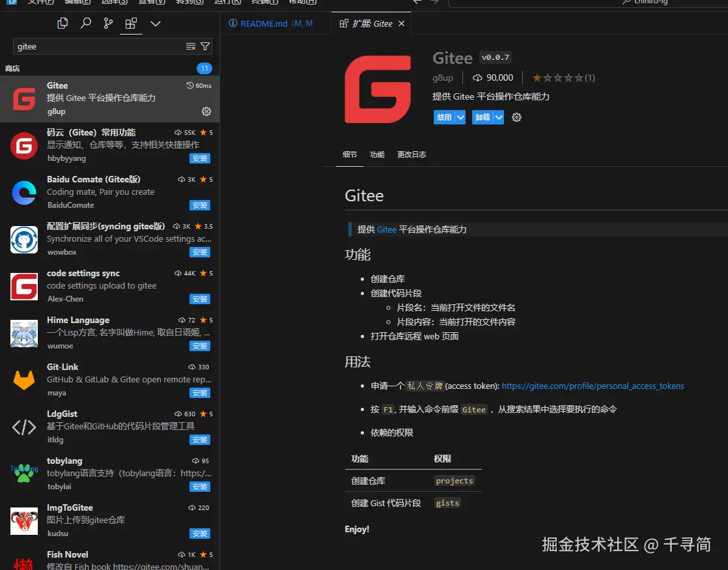Click the syncing gitee extension octocat icon
The height and width of the screenshot is (570, 728).
pos(23,240)
